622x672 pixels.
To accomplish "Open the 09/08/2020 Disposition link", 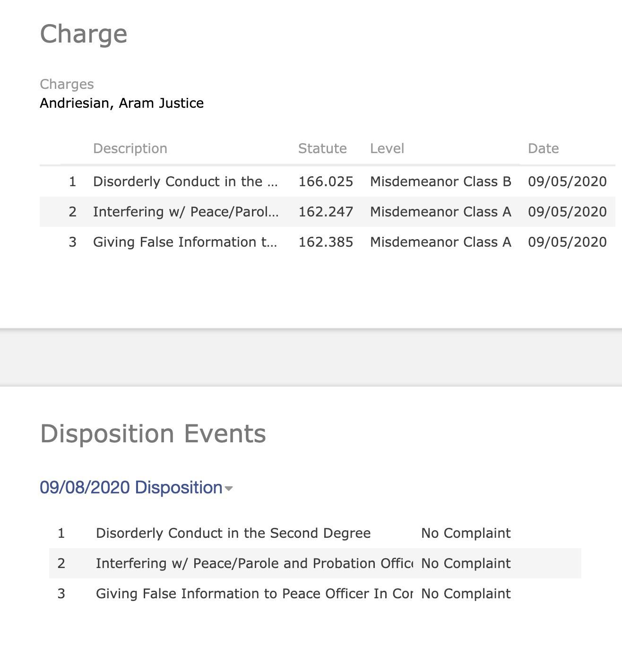I will [131, 487].
